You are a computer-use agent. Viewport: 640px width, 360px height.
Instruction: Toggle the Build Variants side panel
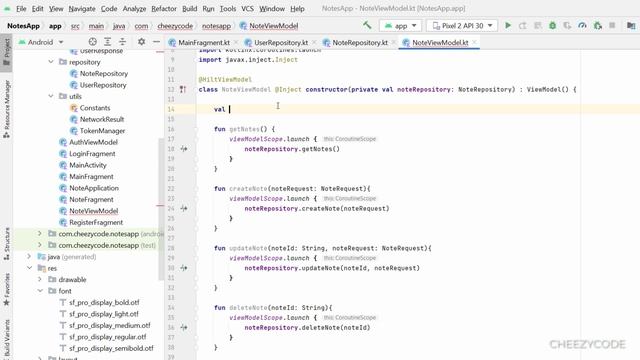[6, 339]
